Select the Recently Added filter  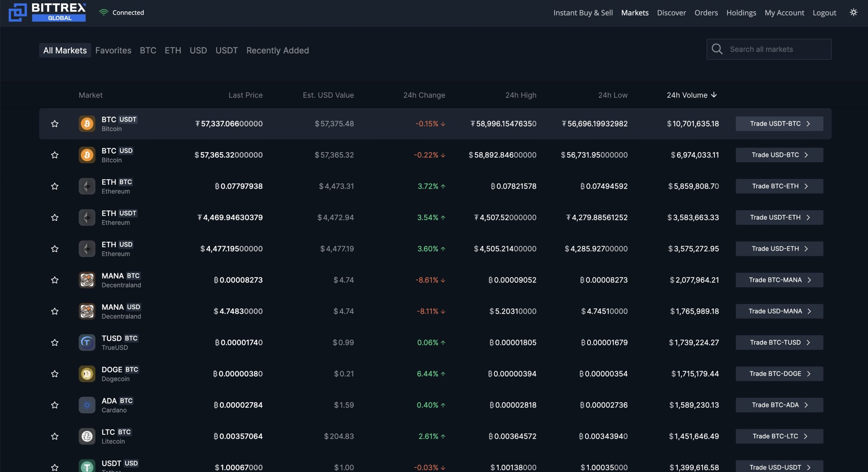(x=277, y=50)
